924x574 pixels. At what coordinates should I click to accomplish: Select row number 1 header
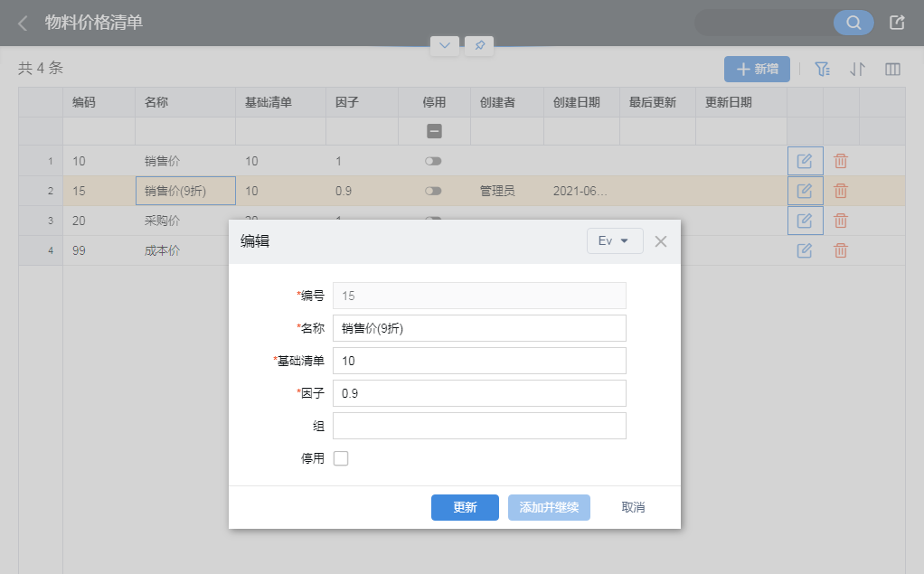point(42,161)
